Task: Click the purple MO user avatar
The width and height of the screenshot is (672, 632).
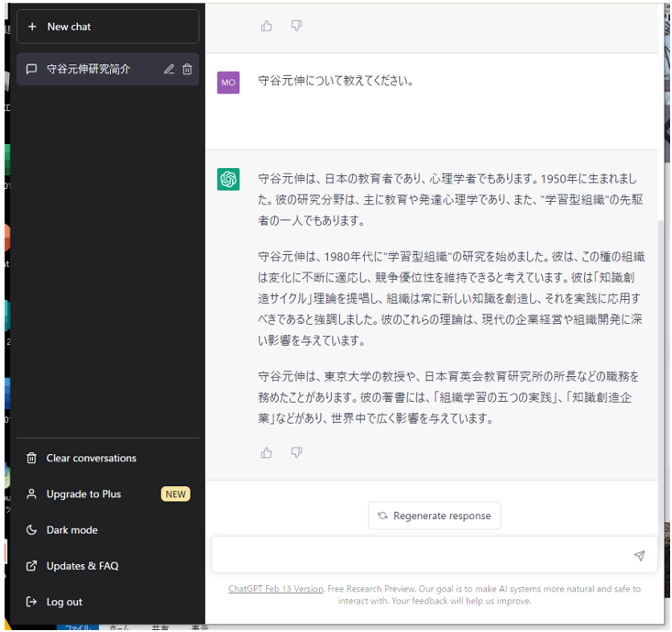Action: pyautogui.click(x=228, y=83)
